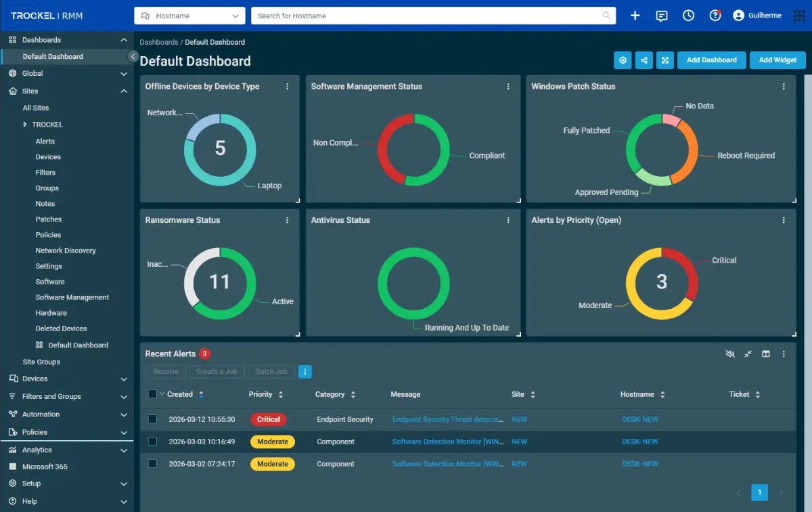The height and width of the screenshot is (512, 812).
Task: Open Alerts by Priority widget kebab menu
Action: (x=784, y=220)
